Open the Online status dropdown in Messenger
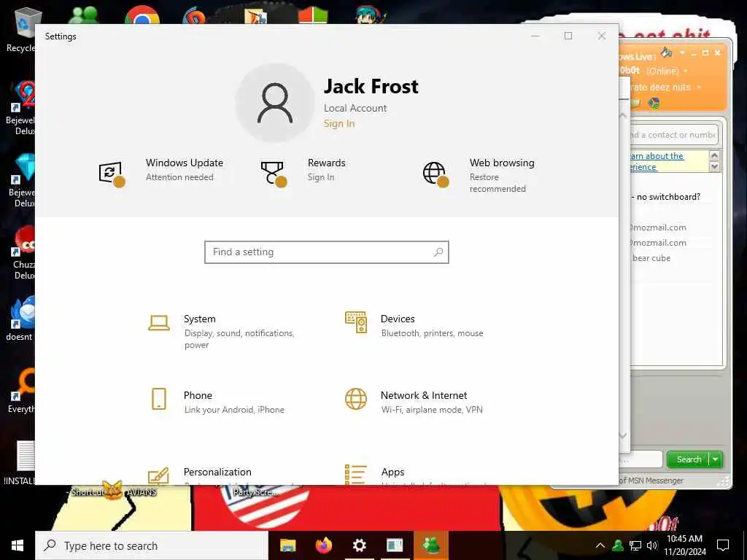 point(686,71)
